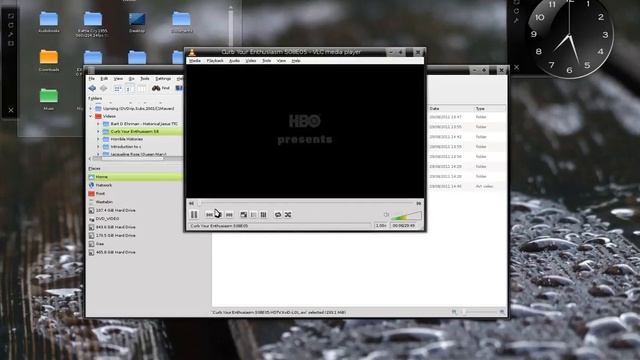Open the VLC View menu
640x360 pixels.
tap(281, 60)
